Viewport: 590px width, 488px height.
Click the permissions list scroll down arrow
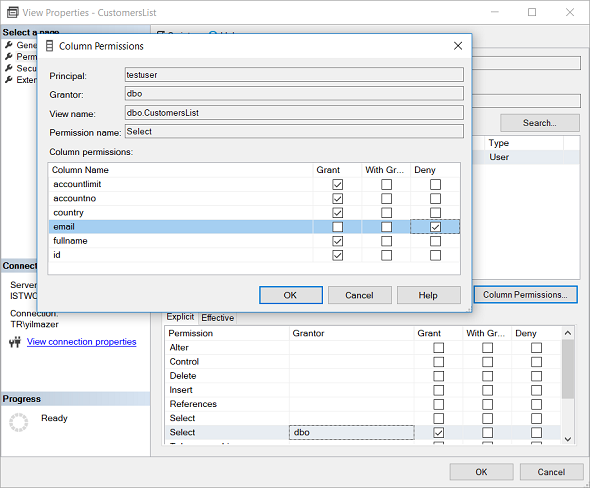[x=568, y=439]
